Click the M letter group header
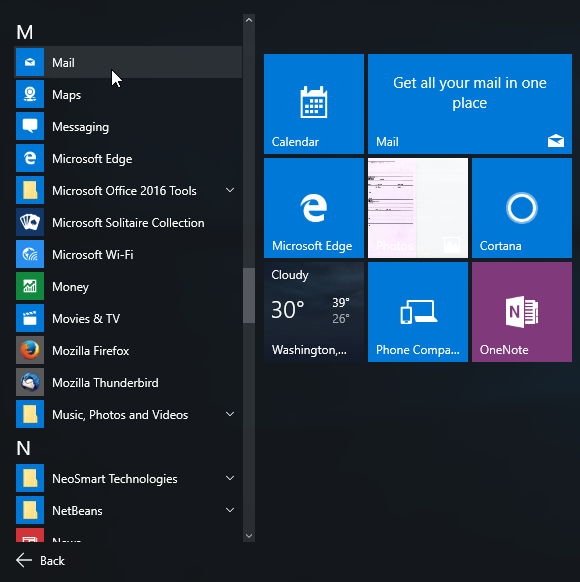This screenshot has height=582, width=580. point(24,32)
